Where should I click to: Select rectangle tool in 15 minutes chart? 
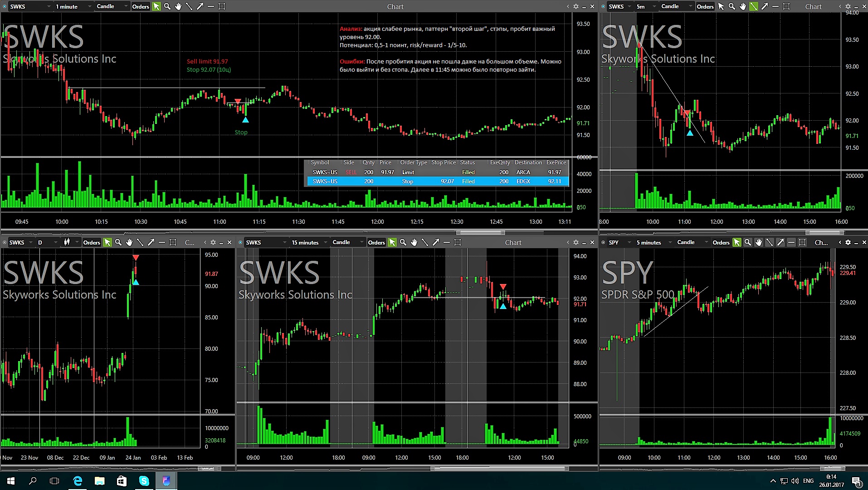(x=458, y=242)
